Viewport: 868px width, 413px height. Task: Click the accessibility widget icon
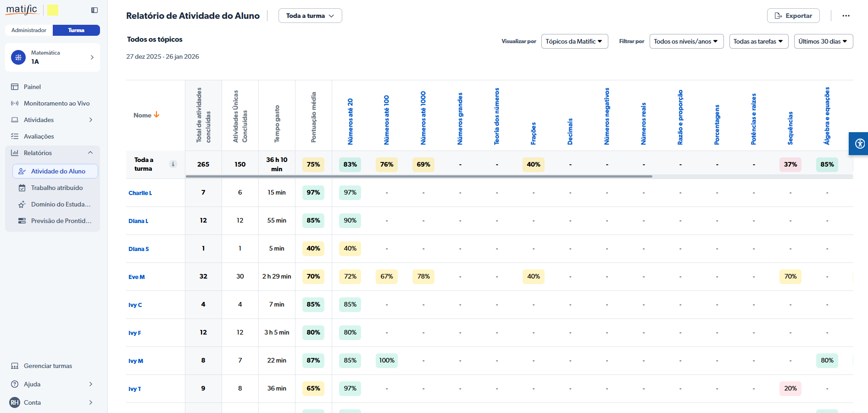[x=860, y=144]
